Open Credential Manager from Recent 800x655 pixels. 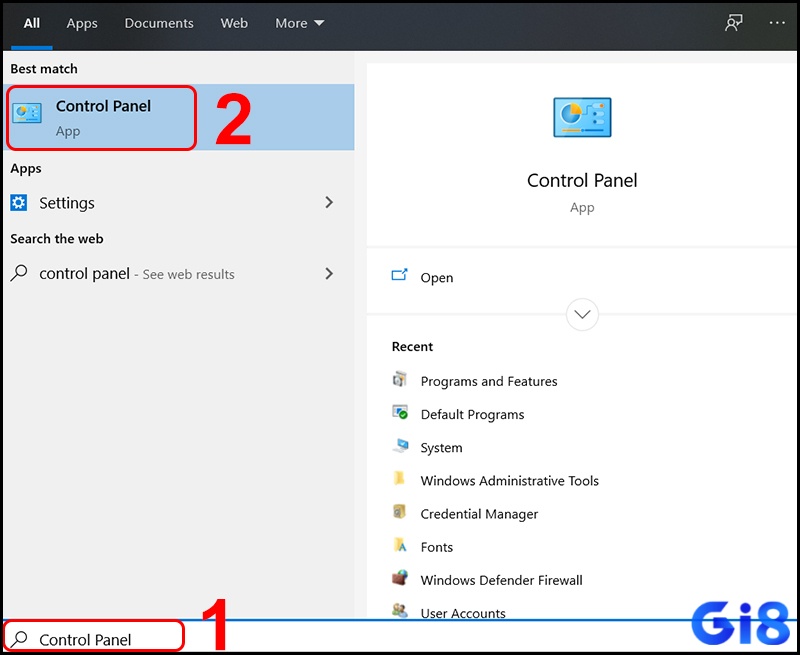(479, 514)
